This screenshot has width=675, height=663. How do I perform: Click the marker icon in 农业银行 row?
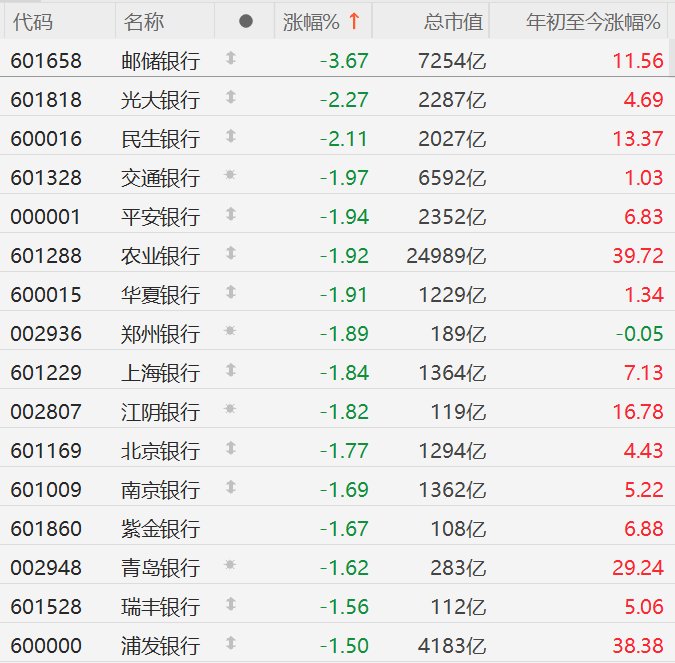[231, 253]
